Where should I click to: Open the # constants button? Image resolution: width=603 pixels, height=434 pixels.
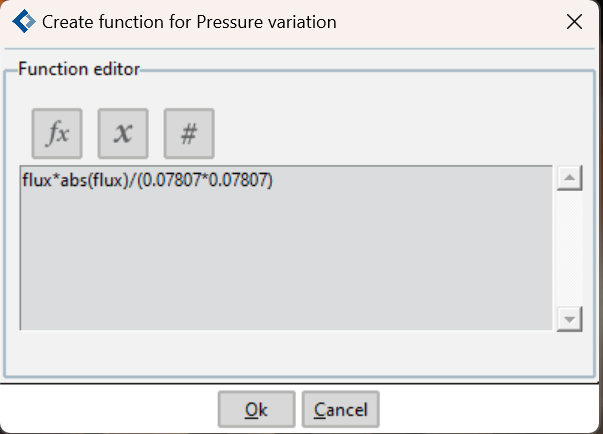[x=189, y=133]
